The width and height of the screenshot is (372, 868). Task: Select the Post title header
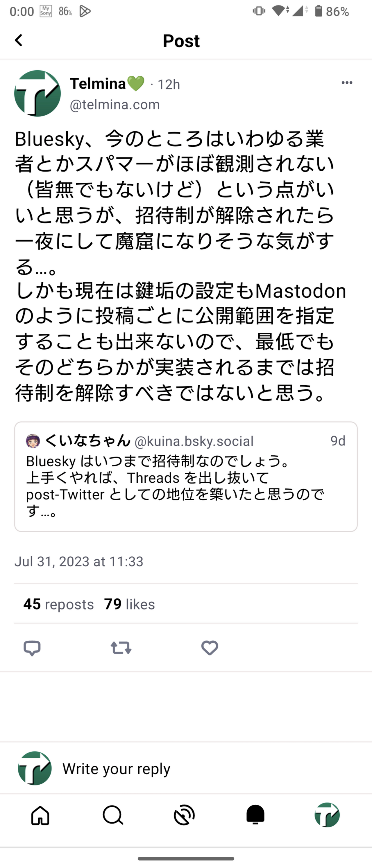click(x=181, y=40)
